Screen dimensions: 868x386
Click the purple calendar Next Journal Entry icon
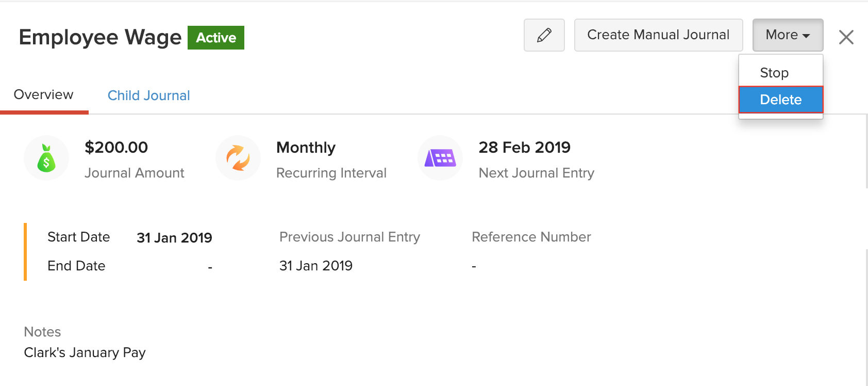[x=440, y=158]
